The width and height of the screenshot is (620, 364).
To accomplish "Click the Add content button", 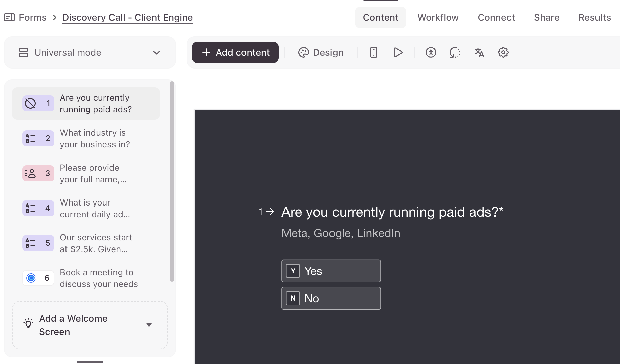I will [235, 52].
